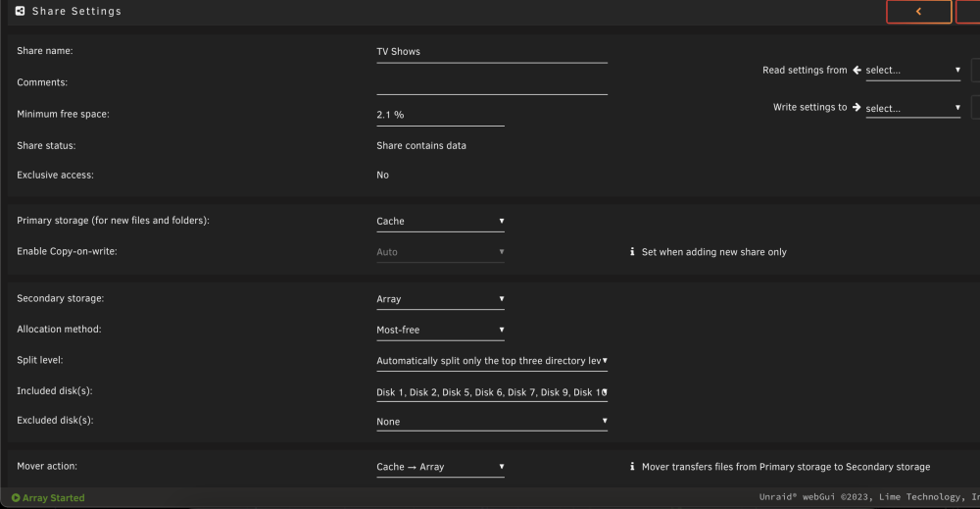Click the Share name field with TV Shows
The image size is (980, 509).
coord(492,52)
